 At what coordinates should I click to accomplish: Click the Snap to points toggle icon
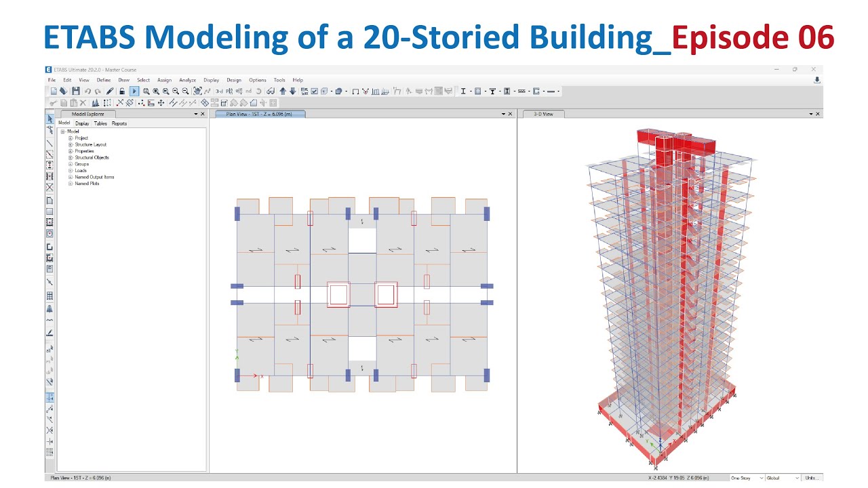(50, 397)
